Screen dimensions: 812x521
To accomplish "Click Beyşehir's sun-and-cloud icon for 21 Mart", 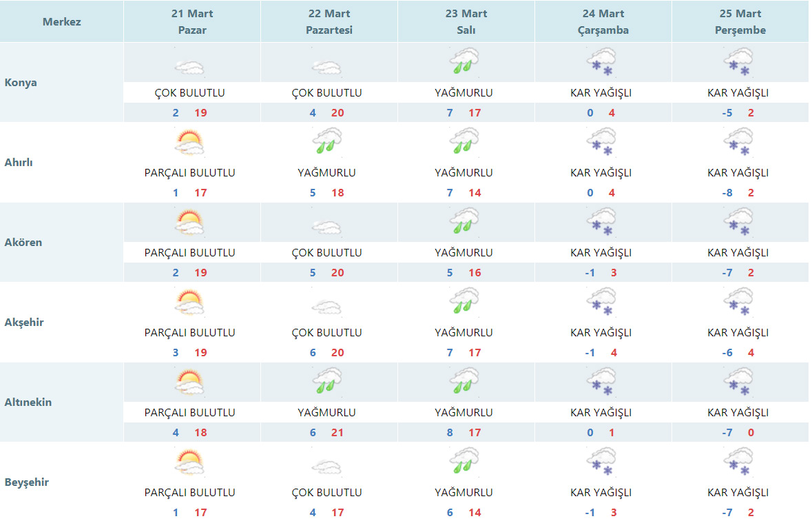I will [x=189, y=462].
